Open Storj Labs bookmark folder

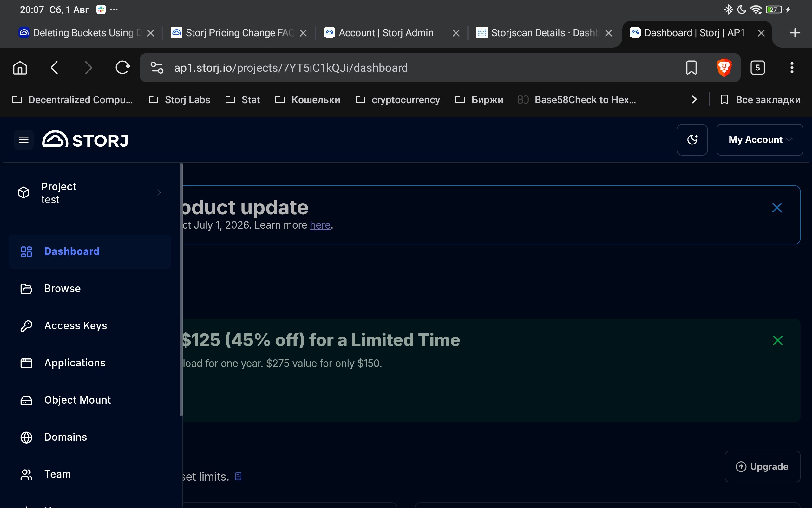pos(179,100)
